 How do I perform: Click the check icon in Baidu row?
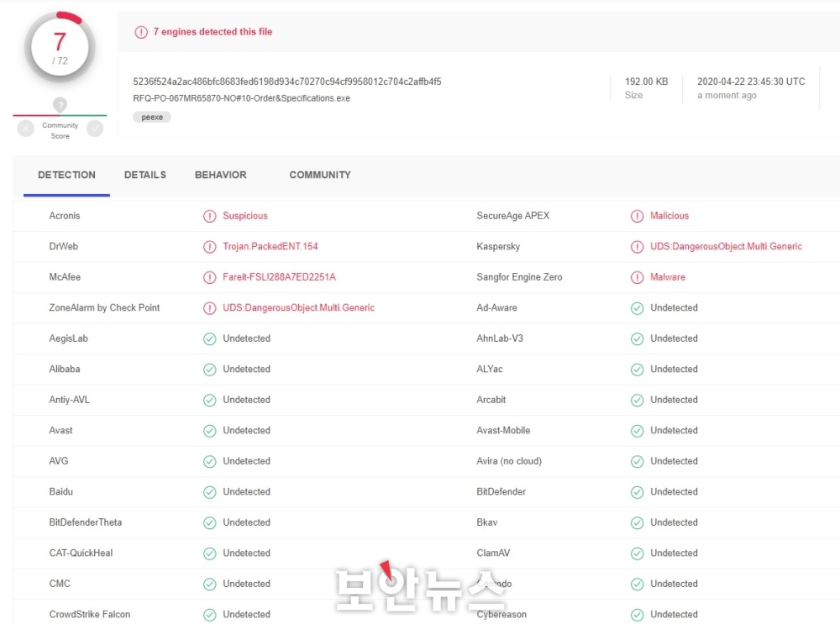click(x=209, y=491)
